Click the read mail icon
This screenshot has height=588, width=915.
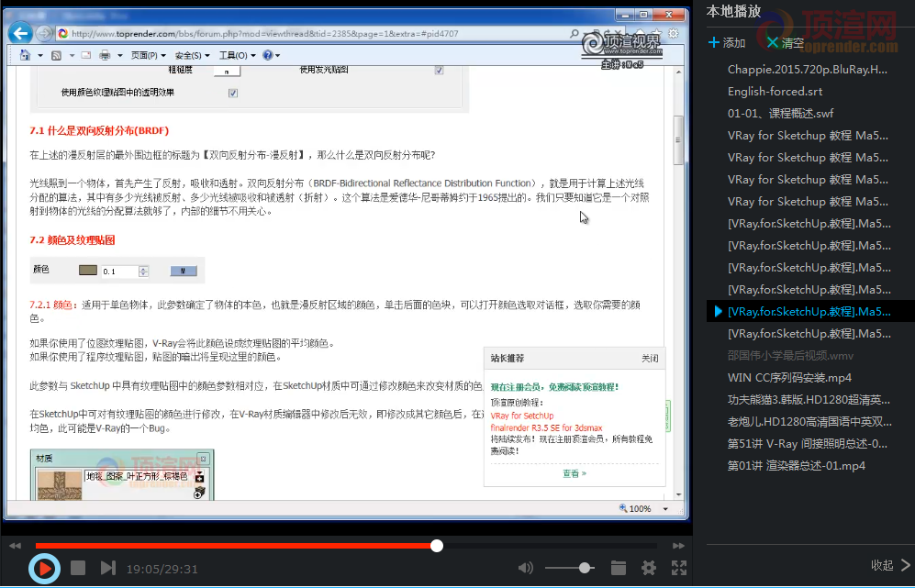[85, 55]
